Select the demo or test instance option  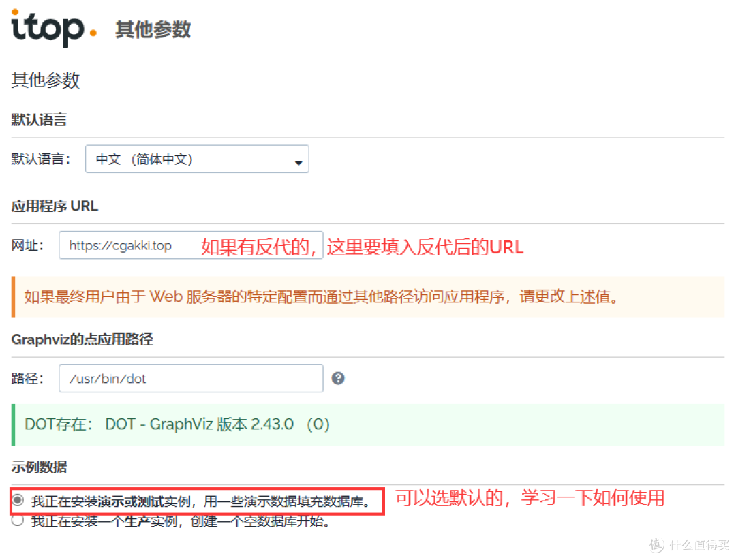(18, 500)
